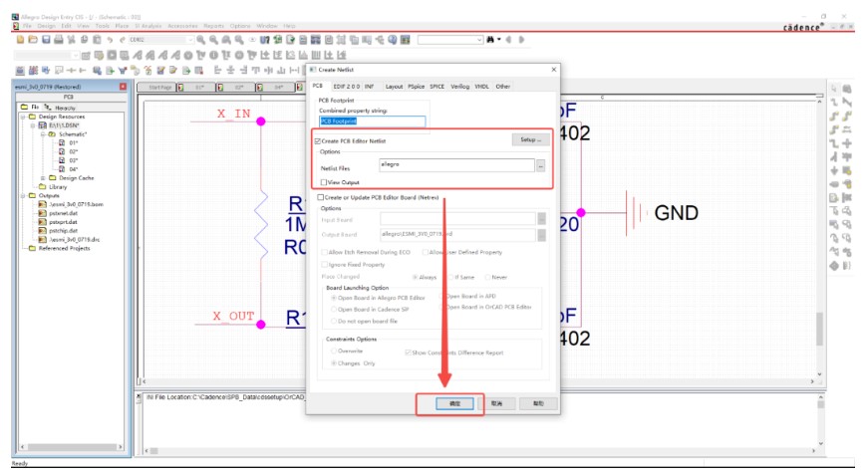The width and height of the screenshot is (868, 473).
Task: Switch to the Start Page document tab
Action: click(x=159, y=88)
